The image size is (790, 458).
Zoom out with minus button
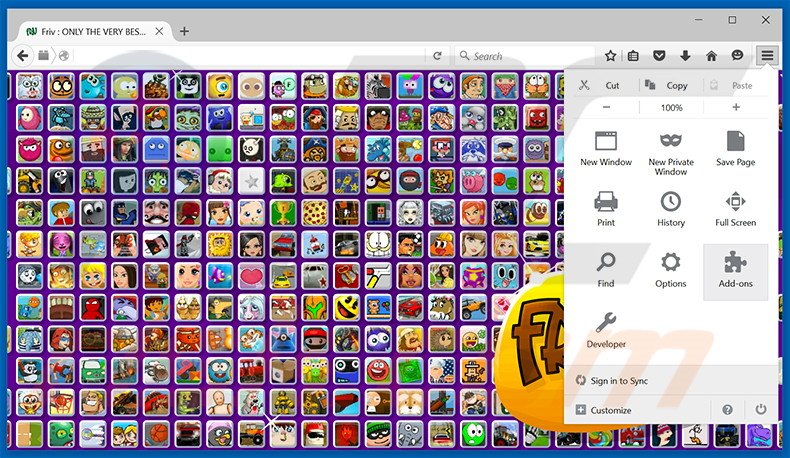coord(606,107)
